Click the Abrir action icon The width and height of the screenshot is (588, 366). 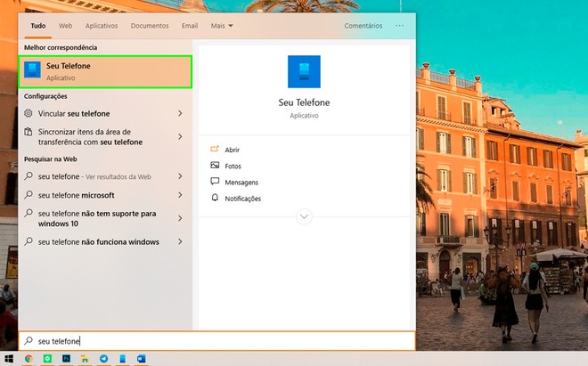coord(215,150)
